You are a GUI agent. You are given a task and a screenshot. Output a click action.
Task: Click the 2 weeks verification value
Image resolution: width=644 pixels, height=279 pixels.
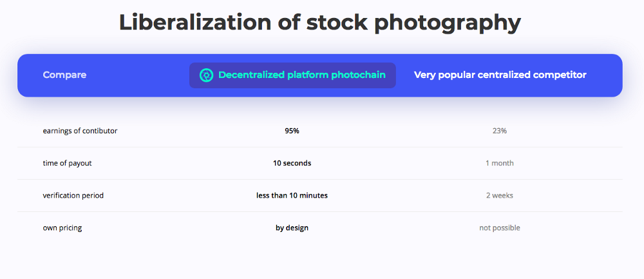click(x=500, y=196)
